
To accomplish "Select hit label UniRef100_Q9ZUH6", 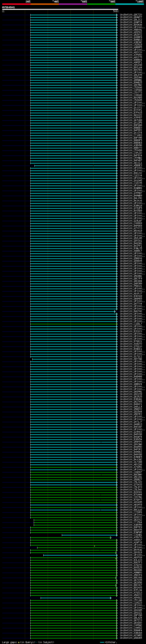I will pos(131,77).
